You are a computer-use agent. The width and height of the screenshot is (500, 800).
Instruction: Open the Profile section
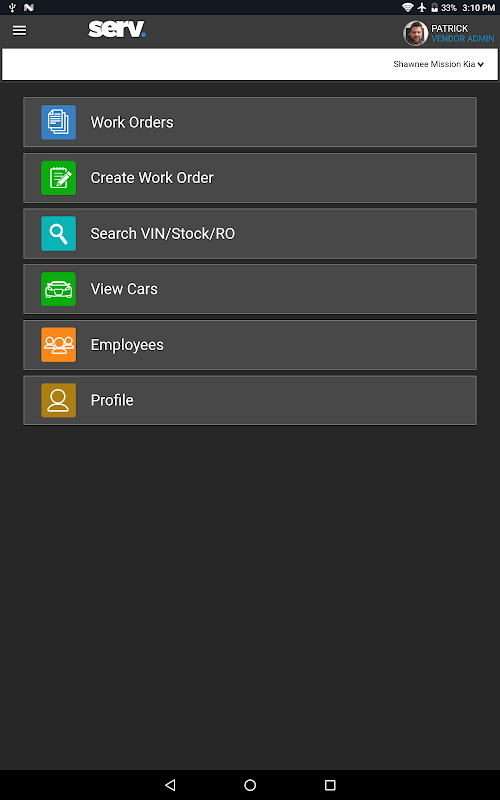pos(250,401)
